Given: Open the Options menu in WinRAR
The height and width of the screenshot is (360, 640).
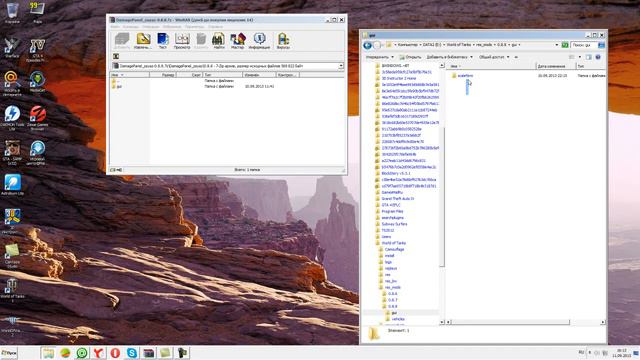Looking at the screenshot, I should click(194, 27).
